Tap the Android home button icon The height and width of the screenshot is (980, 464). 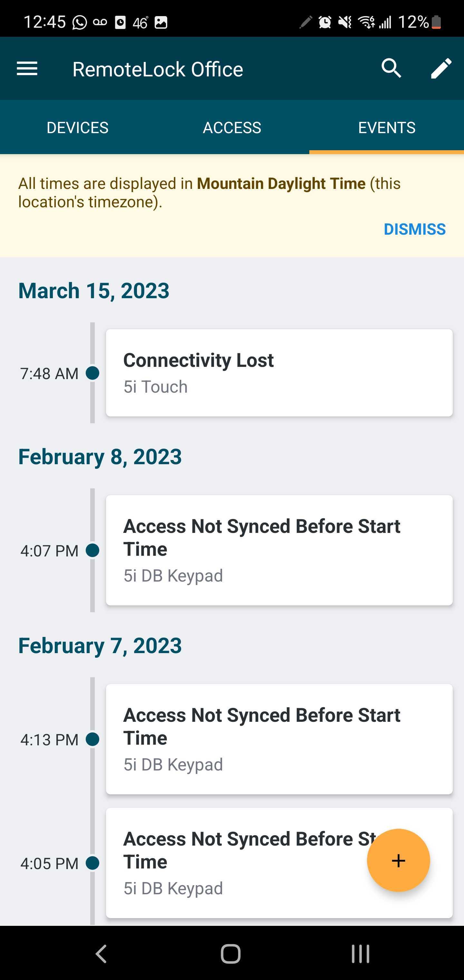[231, 953]
